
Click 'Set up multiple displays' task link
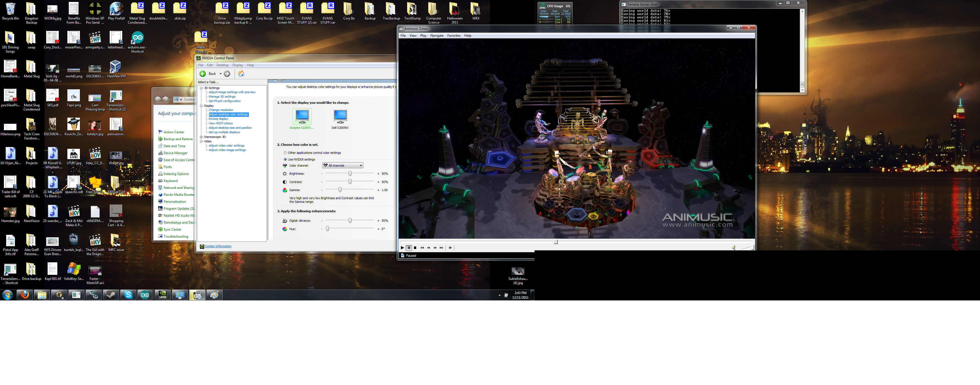click(x=224, y=132)
